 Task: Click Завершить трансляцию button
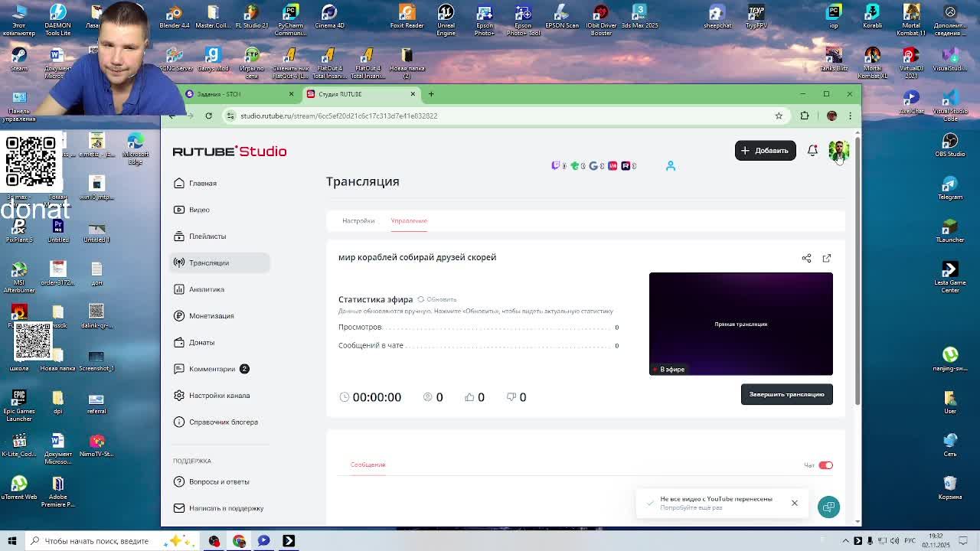click(786, 394)
